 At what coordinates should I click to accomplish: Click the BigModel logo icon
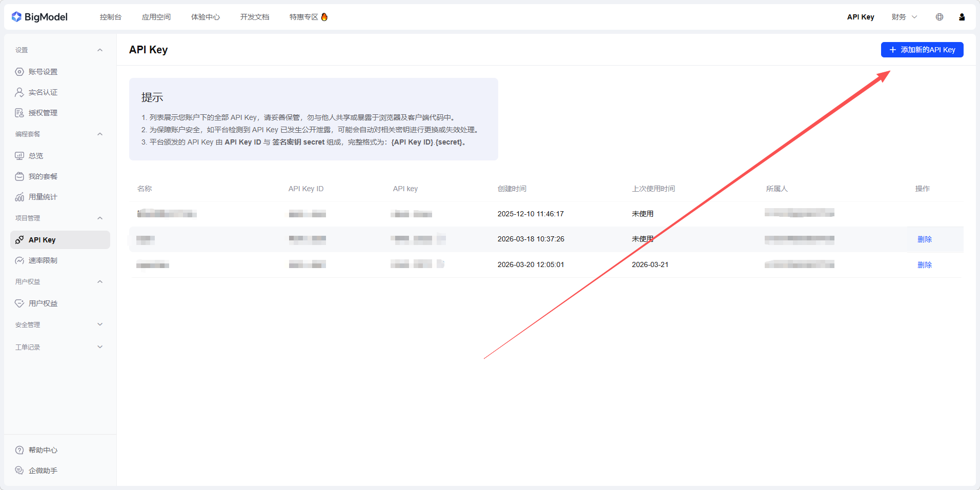pos(16,17)
